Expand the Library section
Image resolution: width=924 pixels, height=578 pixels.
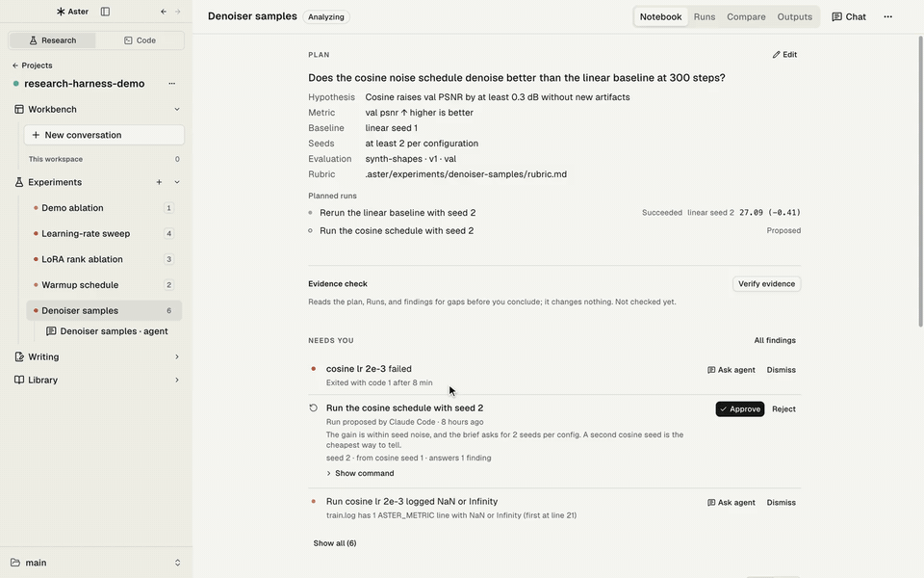click(177, 380)
